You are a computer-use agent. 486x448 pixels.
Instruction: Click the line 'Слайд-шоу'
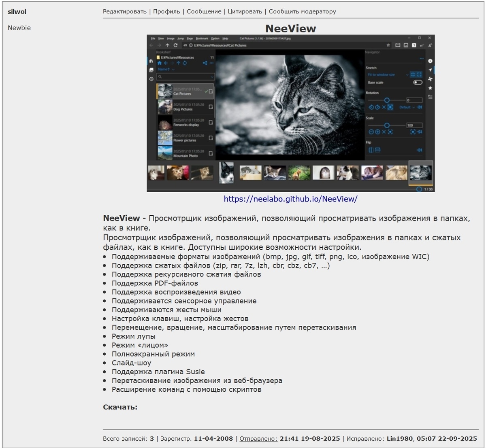tap(131, 363)
